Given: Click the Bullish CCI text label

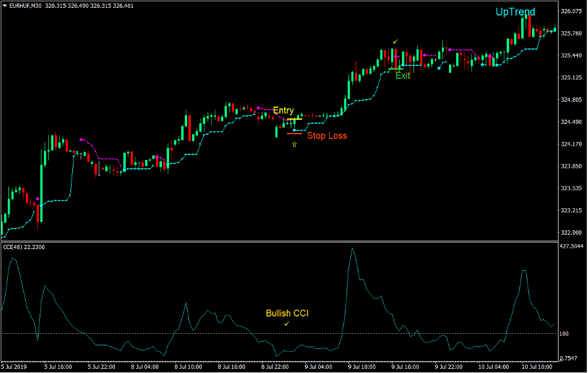Looking at the screenshot, I should pyautogui.click(x=287, y=313).
